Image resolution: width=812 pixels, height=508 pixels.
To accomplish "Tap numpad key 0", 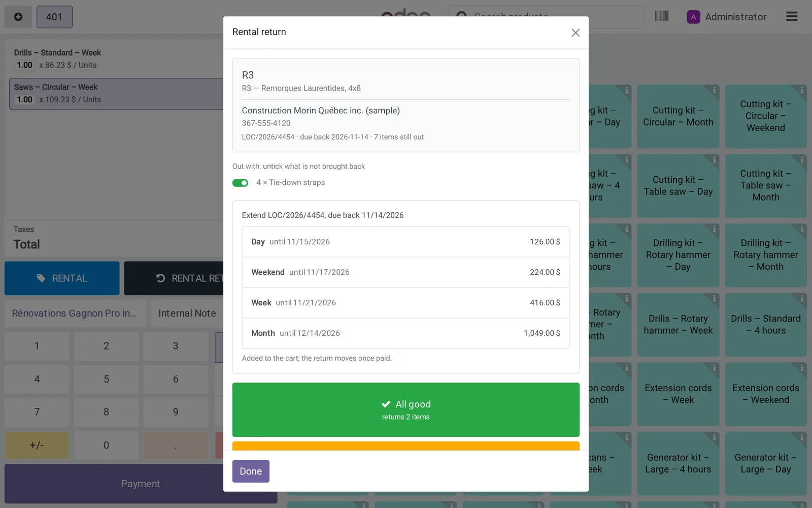I will (x=106, y=445).
